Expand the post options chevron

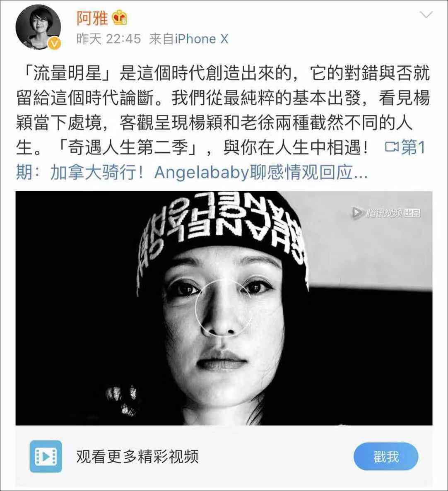(426, 14)
